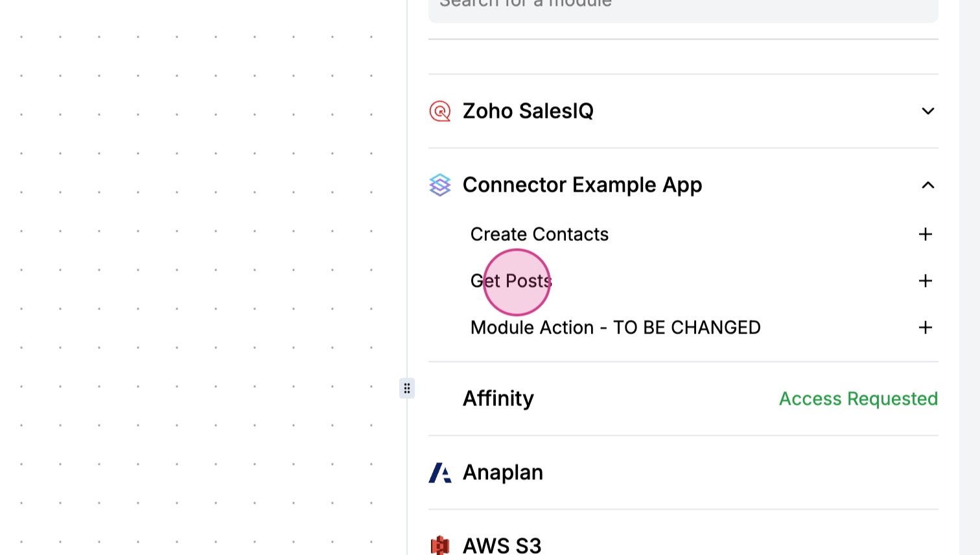Collapse the Connector Example App chevron

coord(927,185)
